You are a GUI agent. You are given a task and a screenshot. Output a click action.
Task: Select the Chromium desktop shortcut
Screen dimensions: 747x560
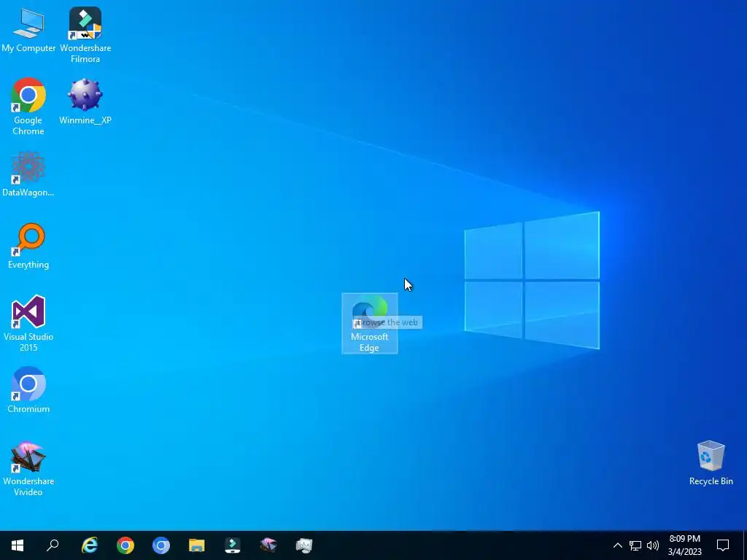28,390
